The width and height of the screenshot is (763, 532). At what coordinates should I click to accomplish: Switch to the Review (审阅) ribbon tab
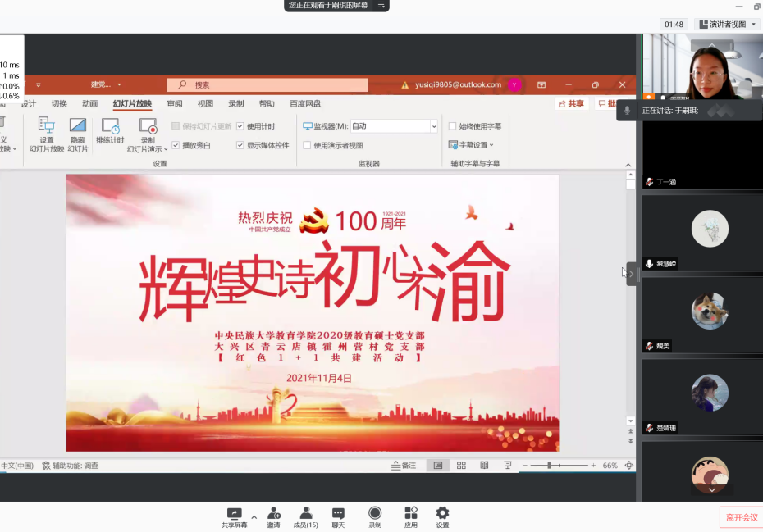click(175, 104)
